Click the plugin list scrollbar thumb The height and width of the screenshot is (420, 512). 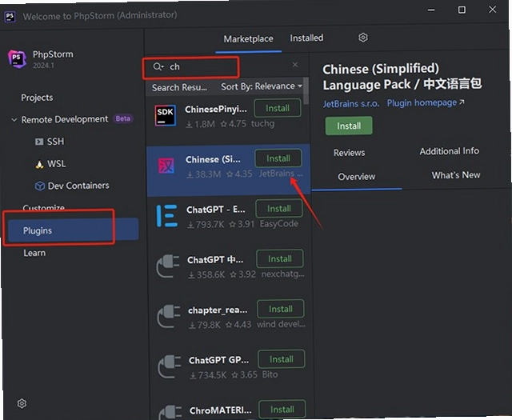pyautogui.click(x=306, y=90)
